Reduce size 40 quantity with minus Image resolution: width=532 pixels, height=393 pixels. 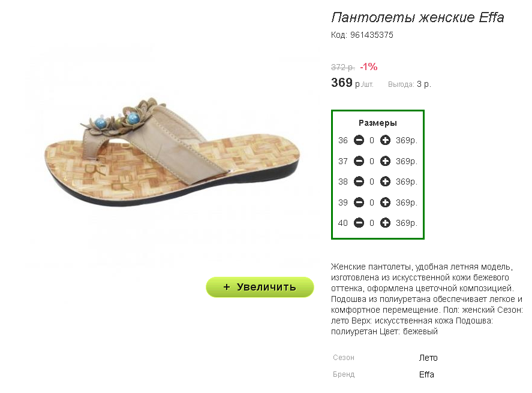coord(359,223)
